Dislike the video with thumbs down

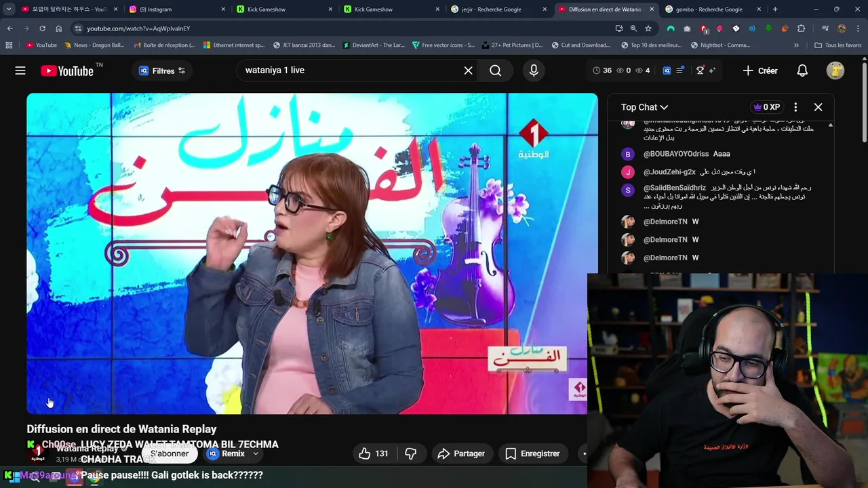[410, 453]
